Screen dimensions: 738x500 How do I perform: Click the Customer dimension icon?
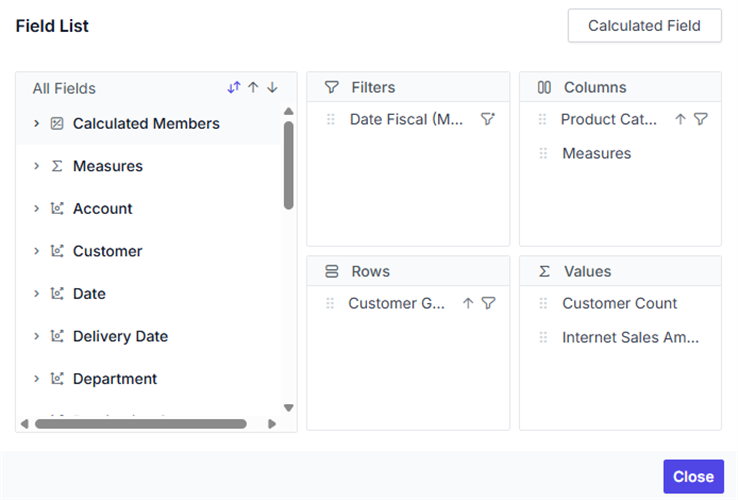[x=57, y=251]
